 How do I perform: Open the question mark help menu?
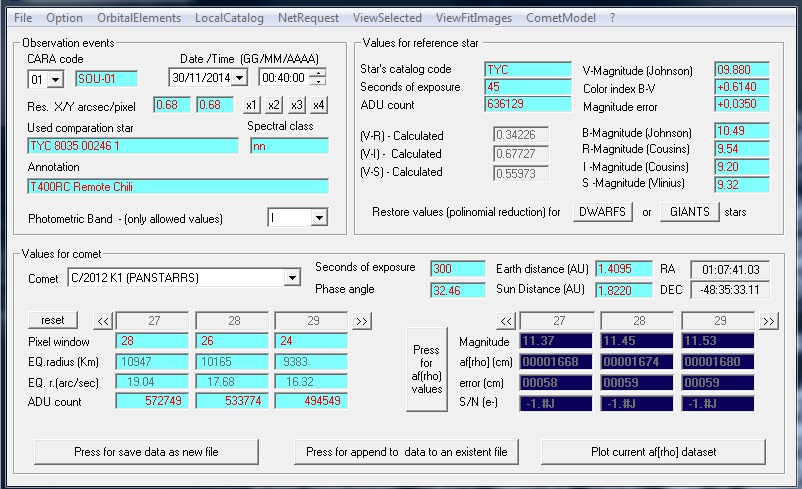tap(612, 18)
